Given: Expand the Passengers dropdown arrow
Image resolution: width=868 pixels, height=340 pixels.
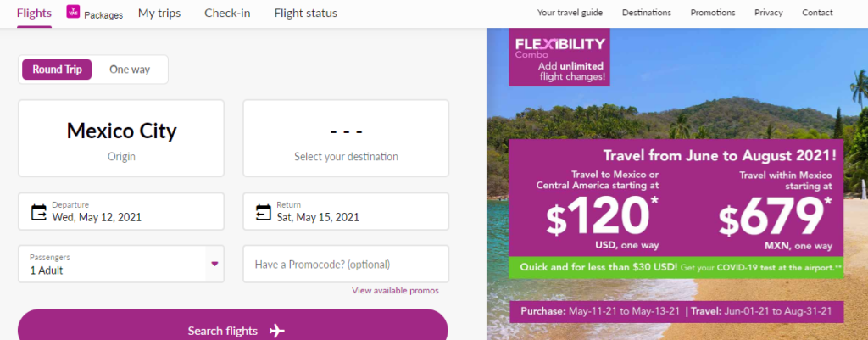Looking at the screenshot, I should click(214, 264).
